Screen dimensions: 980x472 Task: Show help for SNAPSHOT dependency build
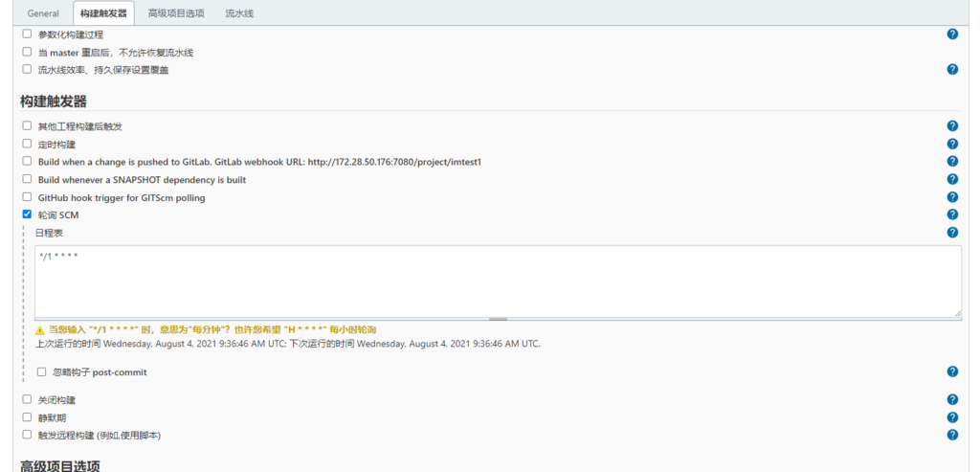(952, 179)
